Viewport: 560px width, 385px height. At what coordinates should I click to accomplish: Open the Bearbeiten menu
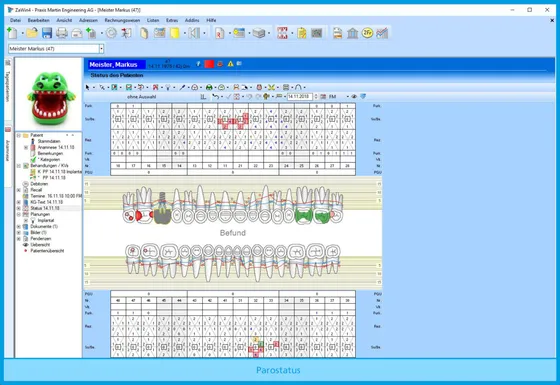coord(39,20)
